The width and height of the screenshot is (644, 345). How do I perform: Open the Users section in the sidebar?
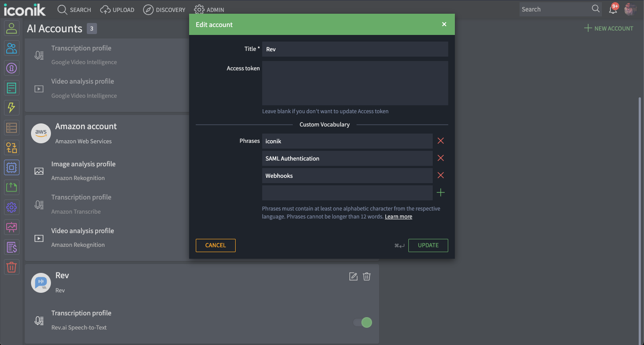[x=12, y=28]
